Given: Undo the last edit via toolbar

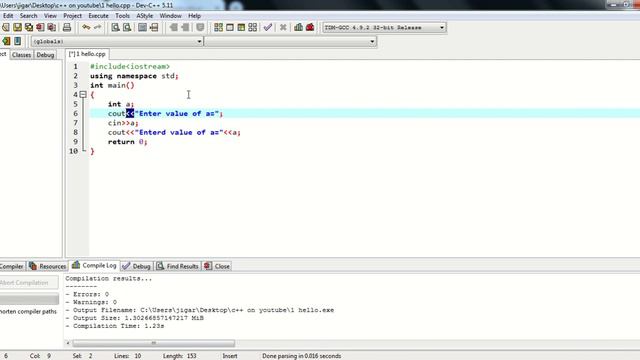Looking at the screenshot, I should [86, 27].
